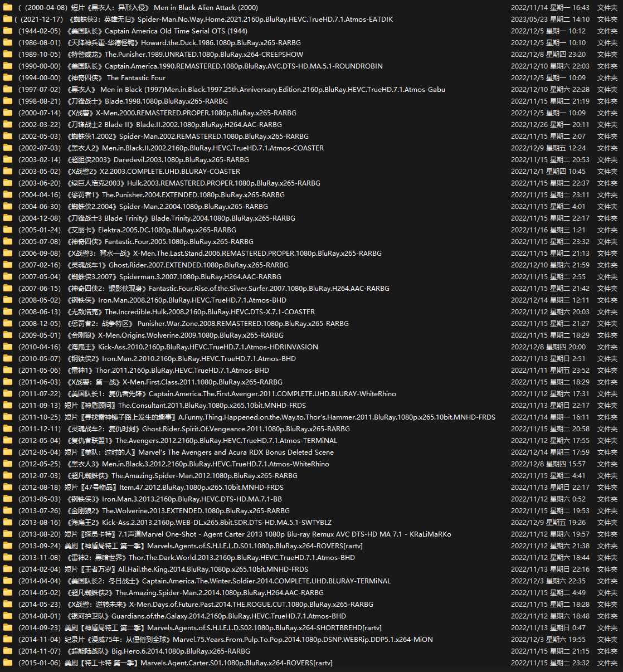Screen dimensions: 623x672
Task: Click Iron.Man.2.2010.2160p folder name
Action: click(157, 359)
